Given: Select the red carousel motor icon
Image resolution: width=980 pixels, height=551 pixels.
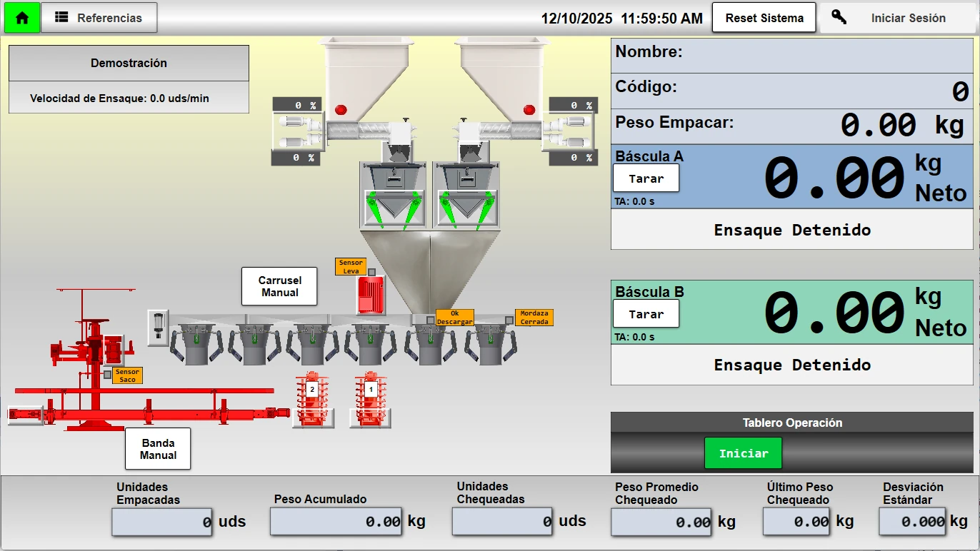Looking at the screenshot, I should (x=371, y=295).
